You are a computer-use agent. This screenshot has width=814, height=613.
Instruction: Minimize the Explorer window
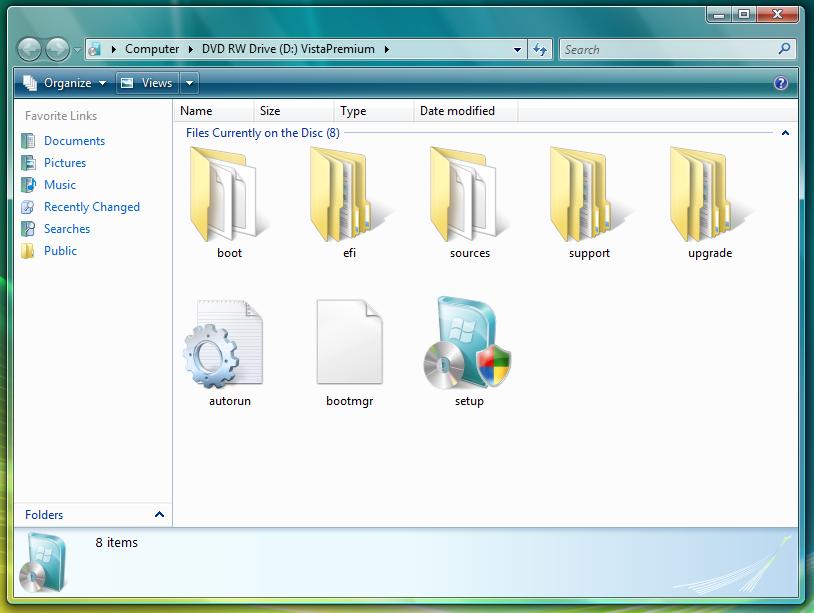pos(719,15)
